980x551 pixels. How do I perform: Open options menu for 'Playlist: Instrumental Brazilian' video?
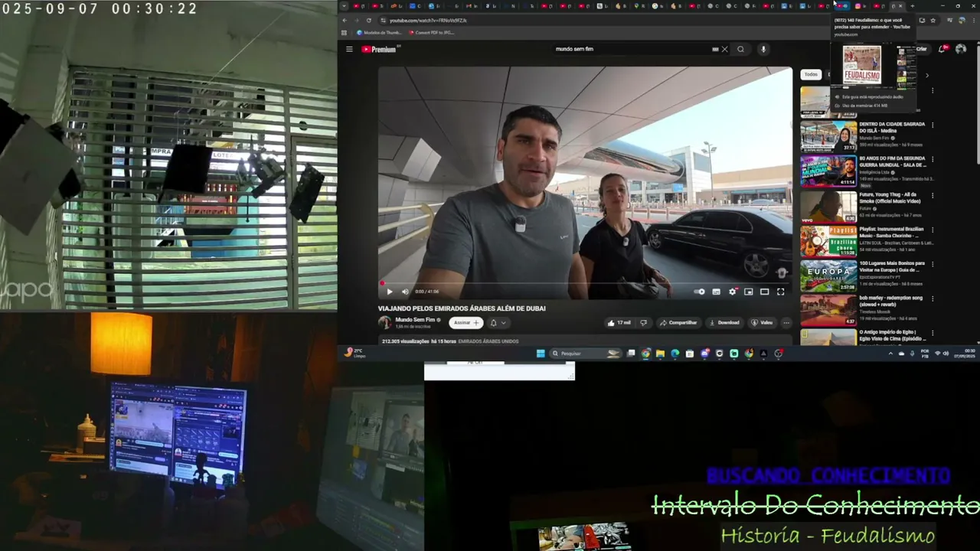pyautogui.click(x=933, y=230)
